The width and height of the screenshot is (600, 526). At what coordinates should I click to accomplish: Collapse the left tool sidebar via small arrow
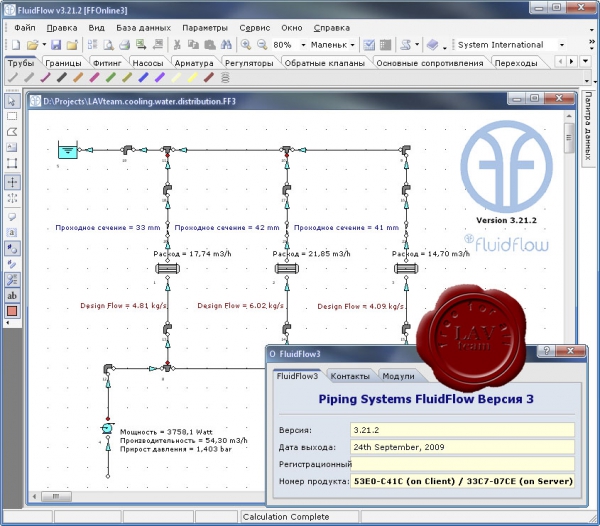click(x=7, y=323)
